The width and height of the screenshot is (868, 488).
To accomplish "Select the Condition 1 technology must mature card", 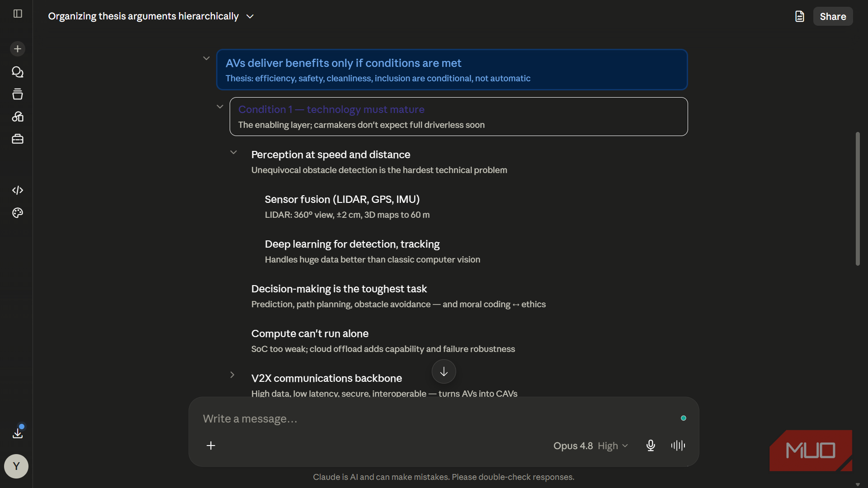I will (458, 117).
